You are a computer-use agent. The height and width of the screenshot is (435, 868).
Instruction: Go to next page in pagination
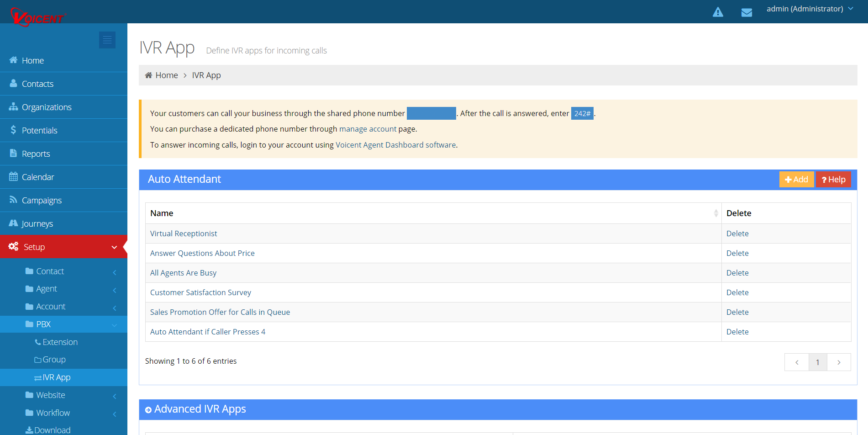pos(839,362)
